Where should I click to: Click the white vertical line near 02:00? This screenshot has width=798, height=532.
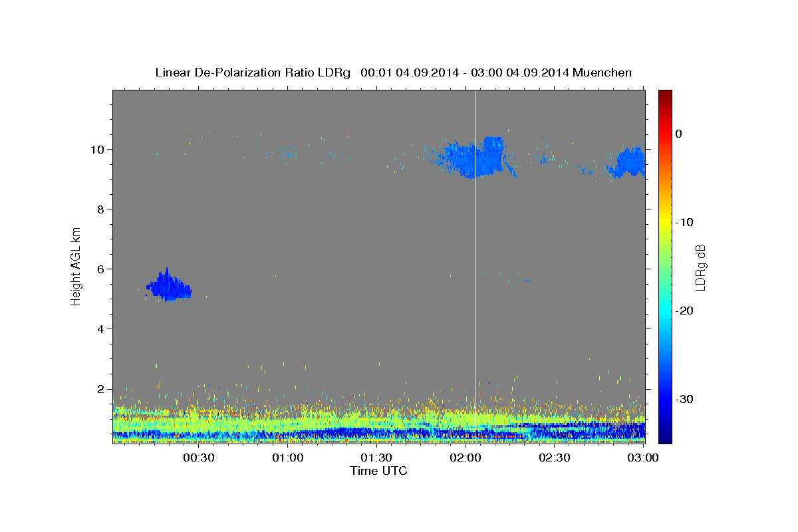(x=475, y=266)
